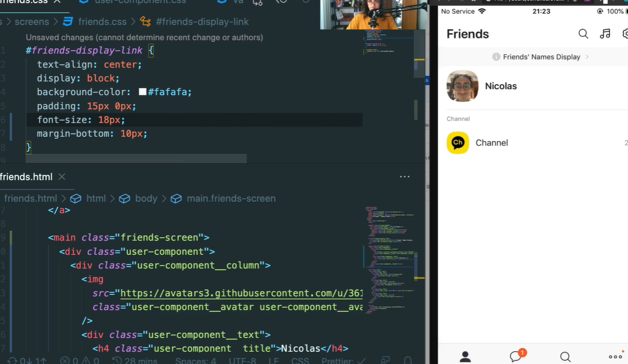Viewport: 628px width, 364px height.
Task: Click the main class="friends-screen" line
Action: pos(129,238)
